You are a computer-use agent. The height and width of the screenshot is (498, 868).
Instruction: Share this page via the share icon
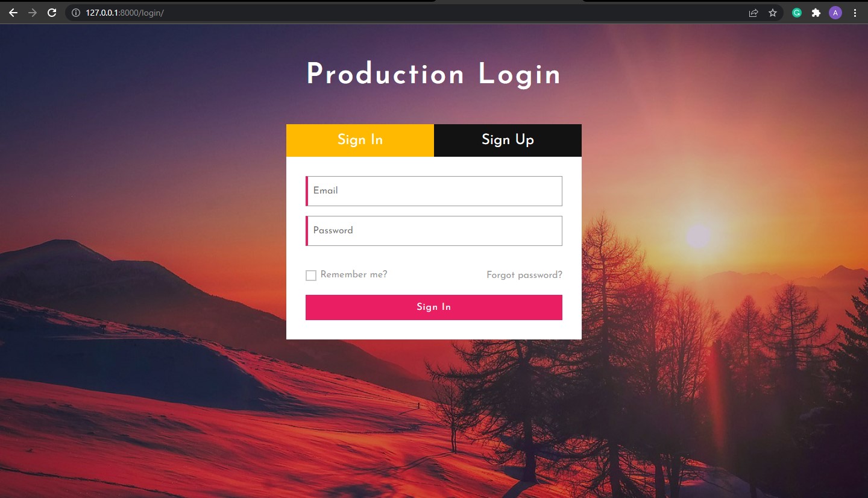coord(753,13)
